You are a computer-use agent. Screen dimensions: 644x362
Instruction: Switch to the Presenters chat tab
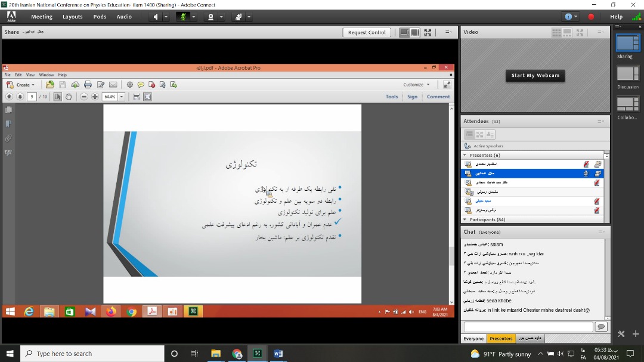pos(501,338)
